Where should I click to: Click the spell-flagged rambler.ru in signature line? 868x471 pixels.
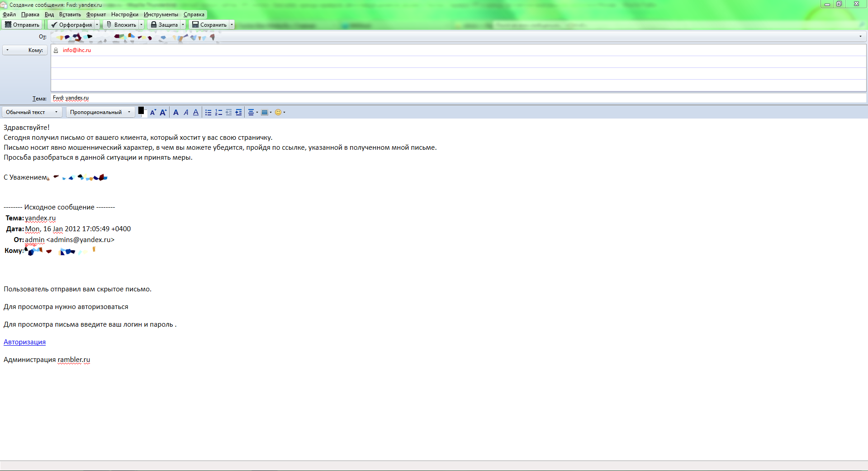click(74, 360)
